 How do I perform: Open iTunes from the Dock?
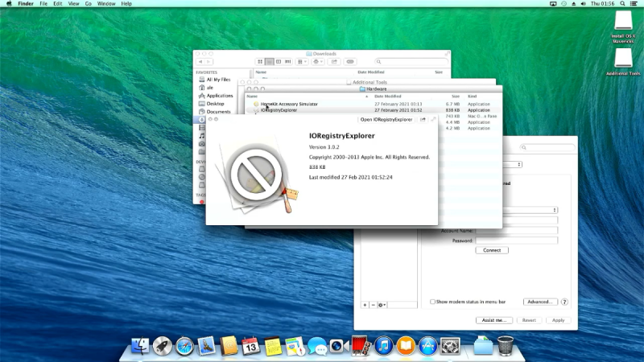[383, 346]
